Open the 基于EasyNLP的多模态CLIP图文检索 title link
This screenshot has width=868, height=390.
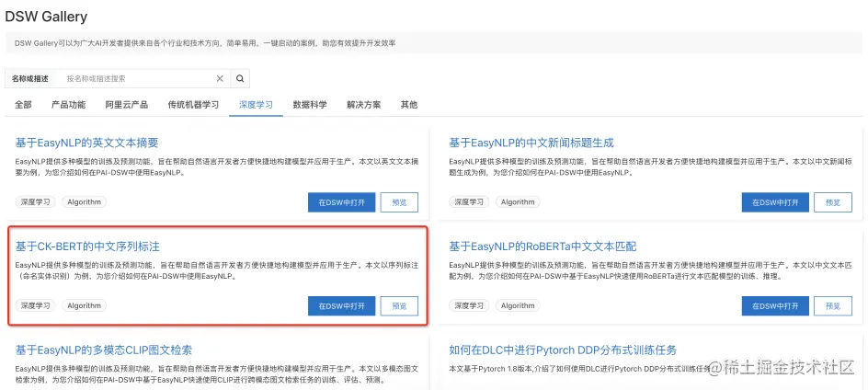(104, 350)
